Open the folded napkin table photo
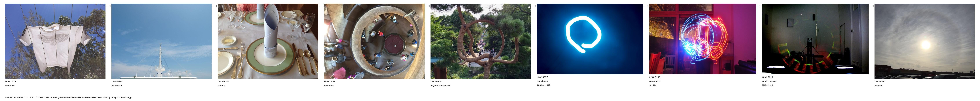 [x=268, y=41]
